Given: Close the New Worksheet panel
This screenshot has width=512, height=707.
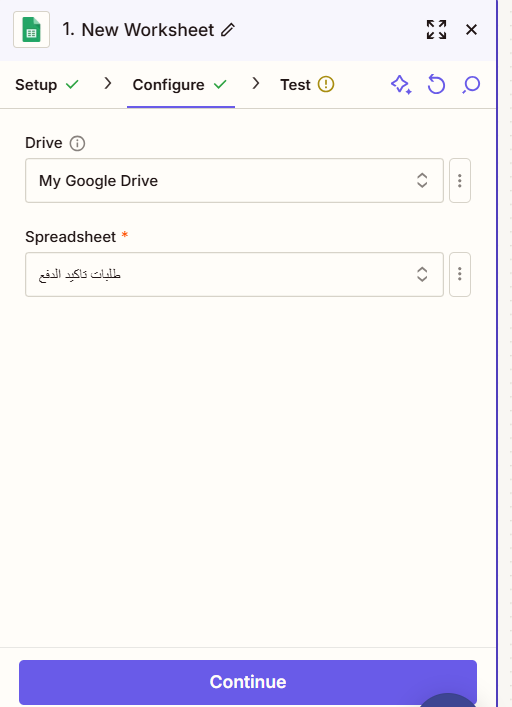Looking at the screenshot, I should tap(471, 30).
